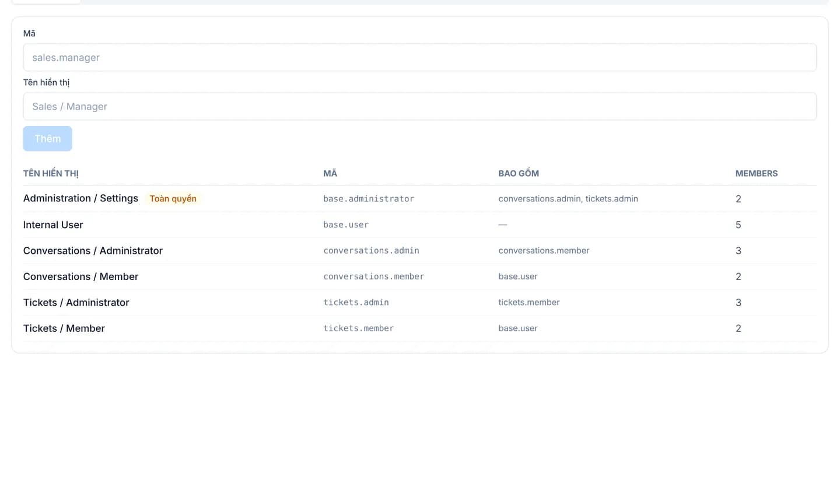Click base.user in the Tickets / Member row

518,328
